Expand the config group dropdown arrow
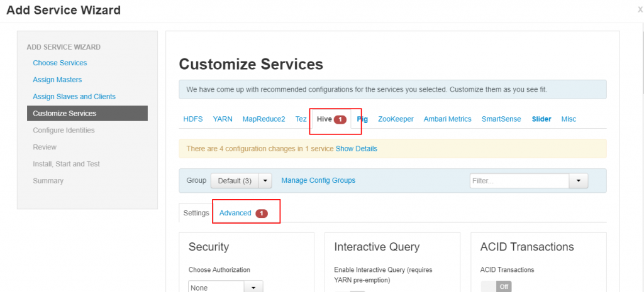Screen dimensions: 644x292 [265, 180]
